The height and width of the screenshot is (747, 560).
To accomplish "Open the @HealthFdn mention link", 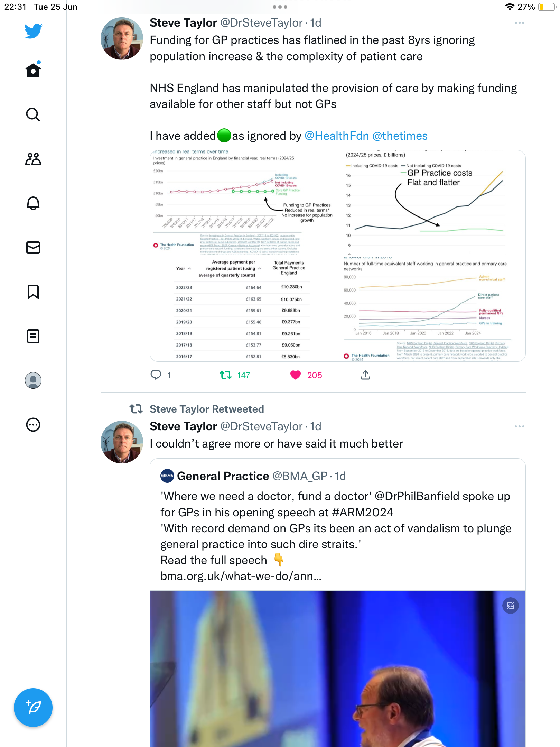I will point(337,136).
